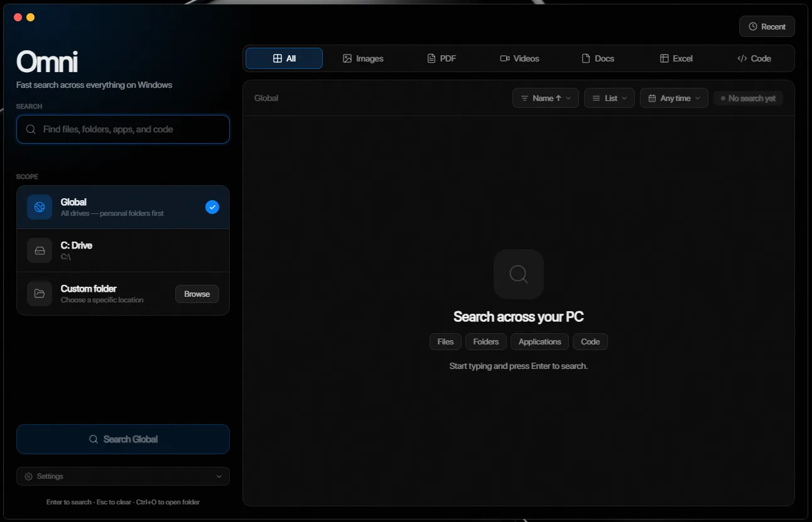The width and height of the screenshot is (812, 522).
Task: Click the No search yet status badge
Action: tap(748, 98)
